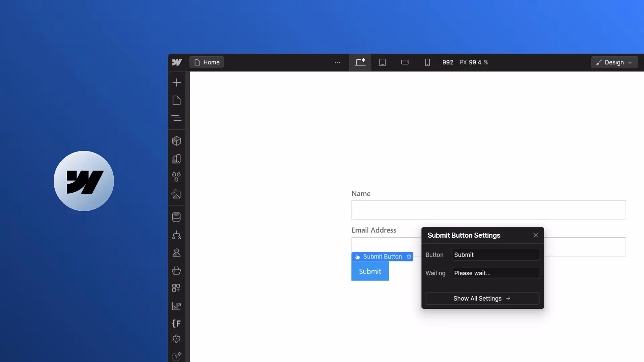Click the Waiting text input field

click(495, 273)
